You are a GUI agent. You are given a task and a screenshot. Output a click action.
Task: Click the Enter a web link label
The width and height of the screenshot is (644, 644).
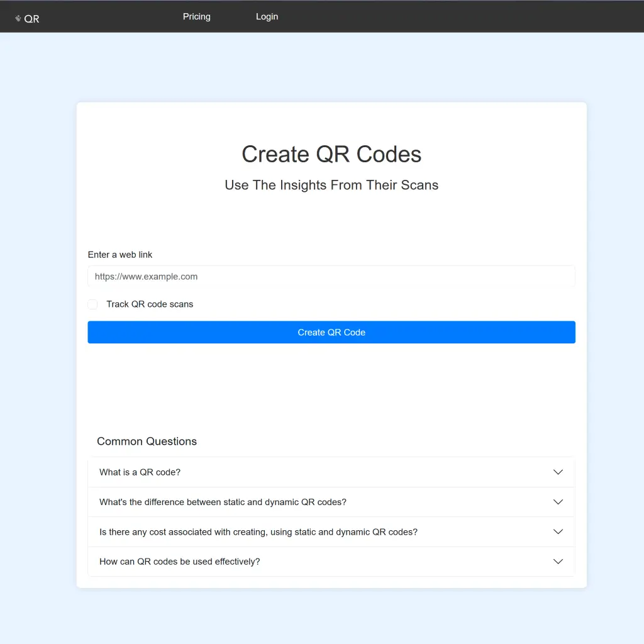(119, 254)
